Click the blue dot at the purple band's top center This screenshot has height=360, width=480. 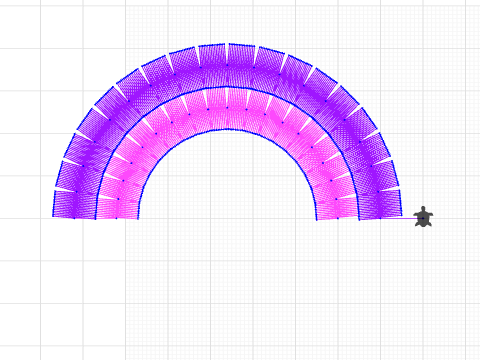[x=227, y=65]
